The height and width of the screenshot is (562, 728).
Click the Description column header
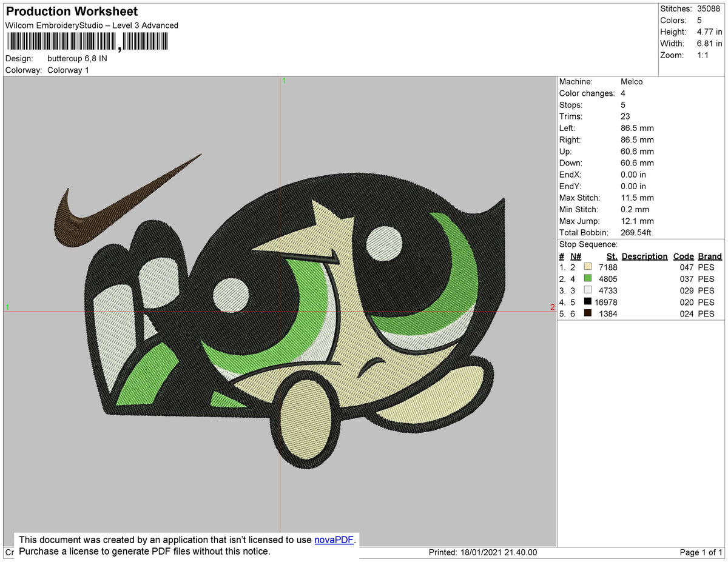point(644,256)
